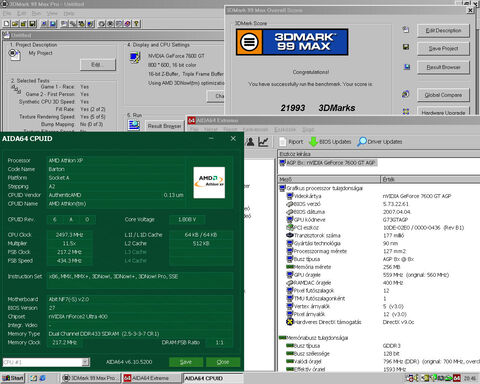Image resolution: width=480 pixels, height=384 pixels.
Task: Minimize the AIDA64 CPUID window
Action: pyautogui.click(x=211, y=138)
